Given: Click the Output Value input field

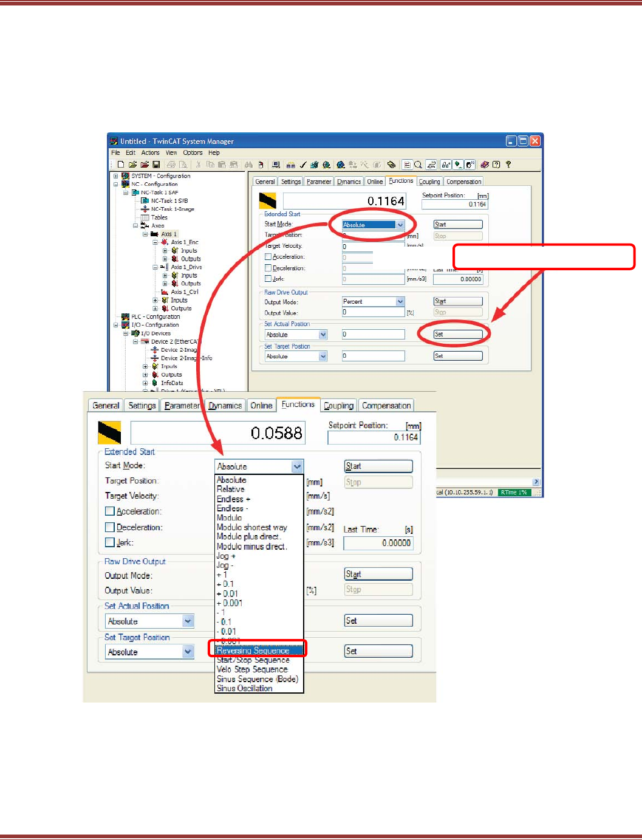Looking at the screenshot, I should click(x=373, y=312).
